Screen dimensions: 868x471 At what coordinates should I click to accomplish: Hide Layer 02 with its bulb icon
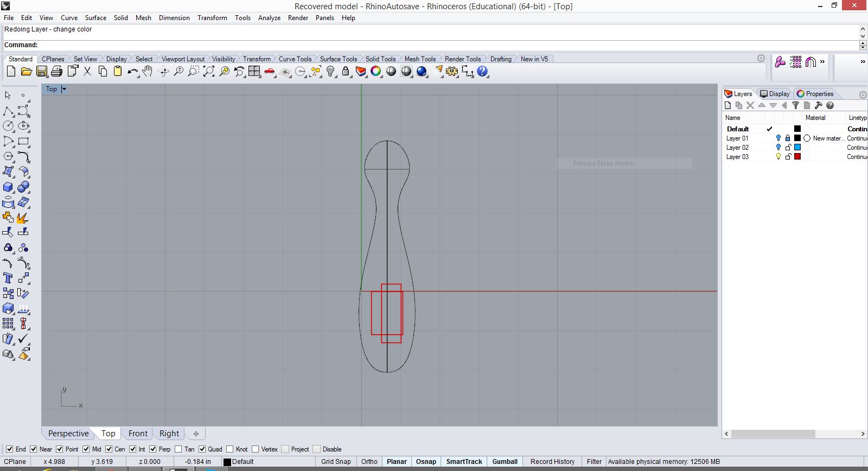pyautogui.click(x=778, y=148)
